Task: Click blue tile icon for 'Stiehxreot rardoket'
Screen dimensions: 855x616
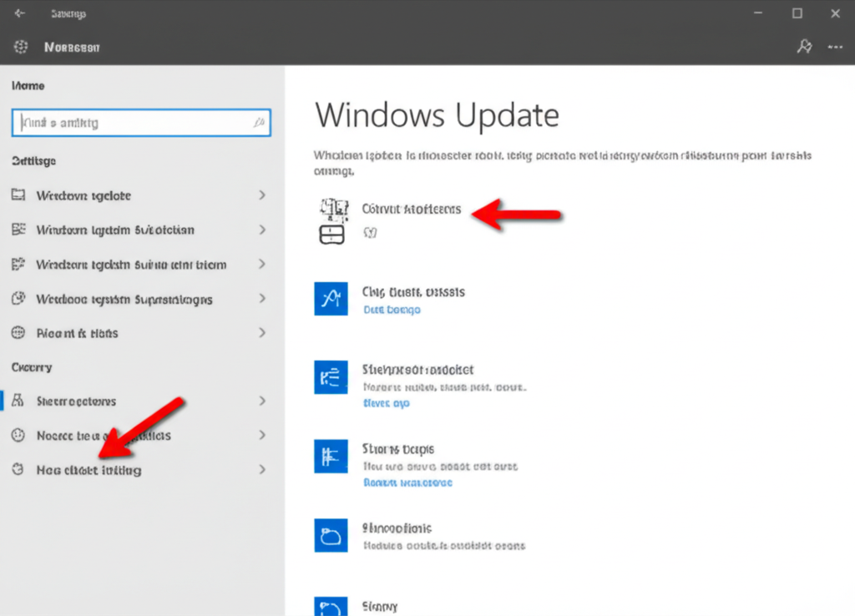Action: click(x=331, y=377)
